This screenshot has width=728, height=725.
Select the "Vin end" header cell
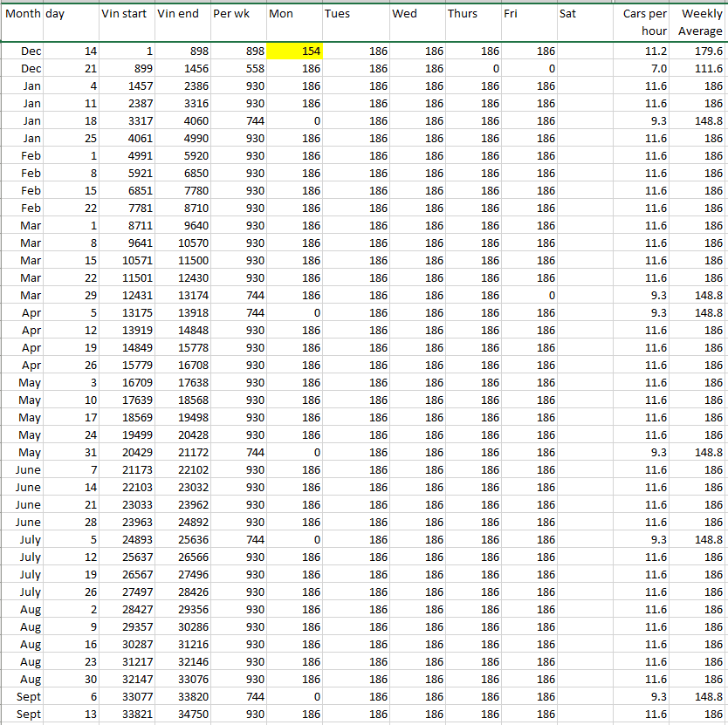coord(182,15)
